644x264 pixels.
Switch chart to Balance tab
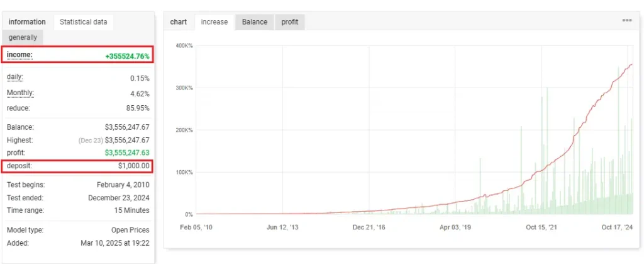tap(255, 22)
